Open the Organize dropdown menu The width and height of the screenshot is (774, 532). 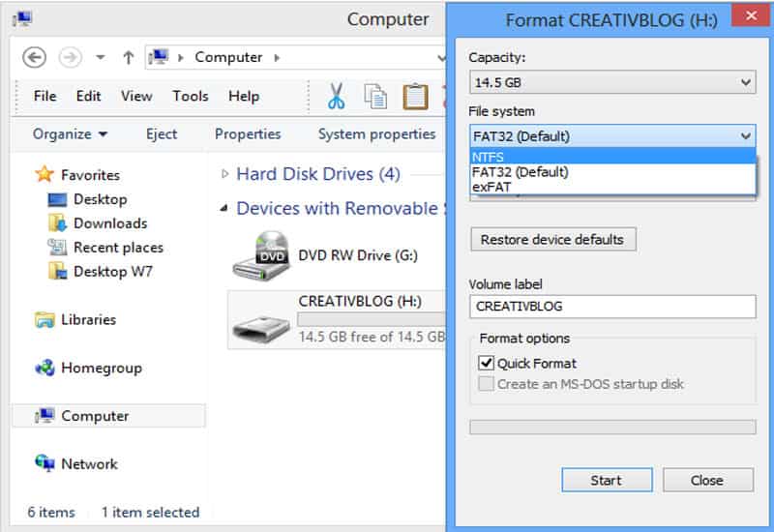tap(70, 134)
